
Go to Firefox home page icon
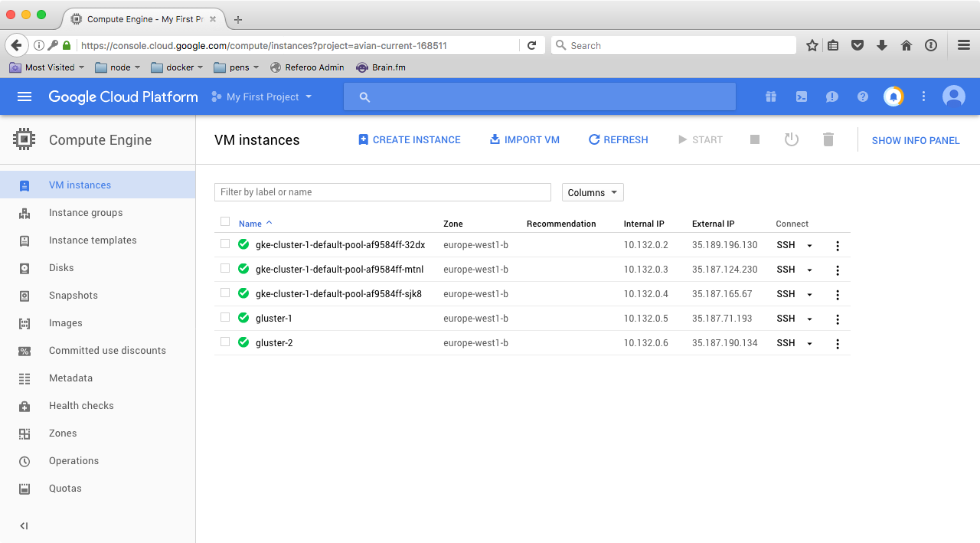[x=906, y=45]
